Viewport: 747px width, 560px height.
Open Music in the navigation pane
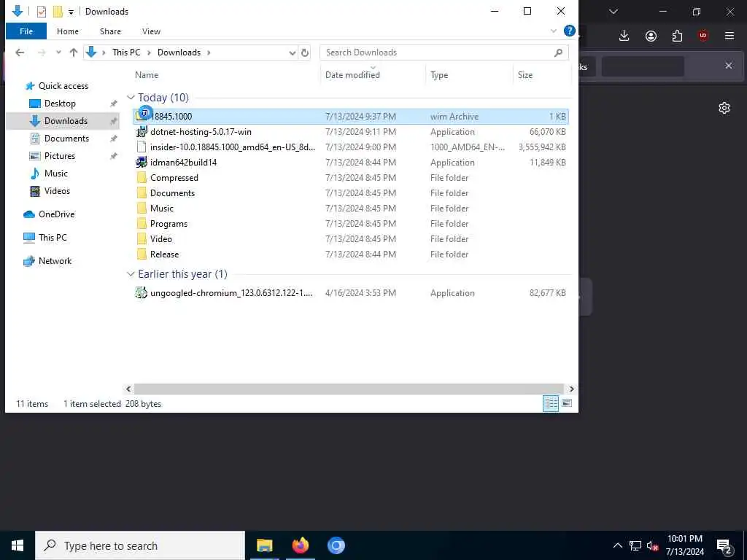coord(55,174)
